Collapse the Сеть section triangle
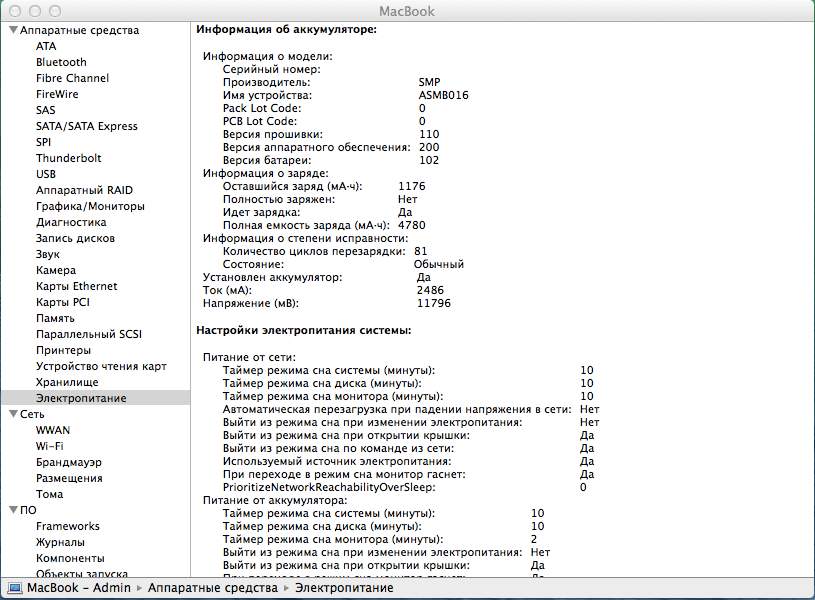Screen dimensions: 815x600 click(x=12, y=414)
